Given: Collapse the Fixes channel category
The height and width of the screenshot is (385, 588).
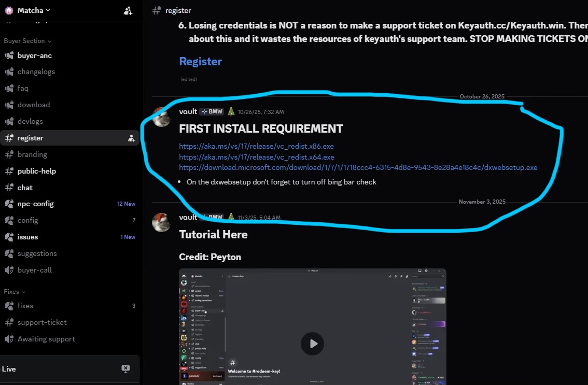Looking at the screenshot, I should pyautogui.click(x=15, y=292).
